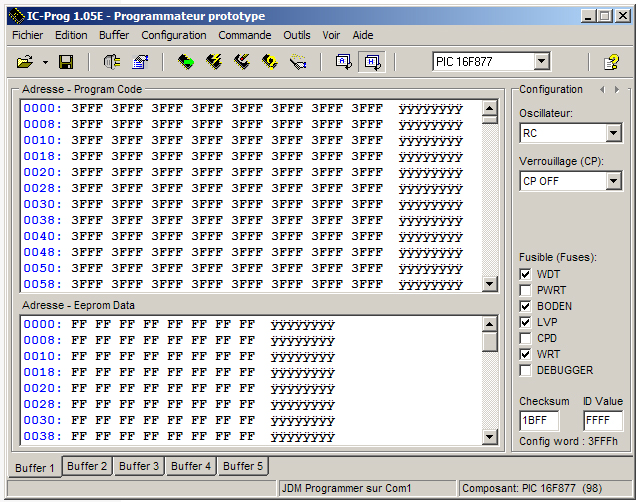
Task: Switch to assembler view icon
Action: [344, 62]
